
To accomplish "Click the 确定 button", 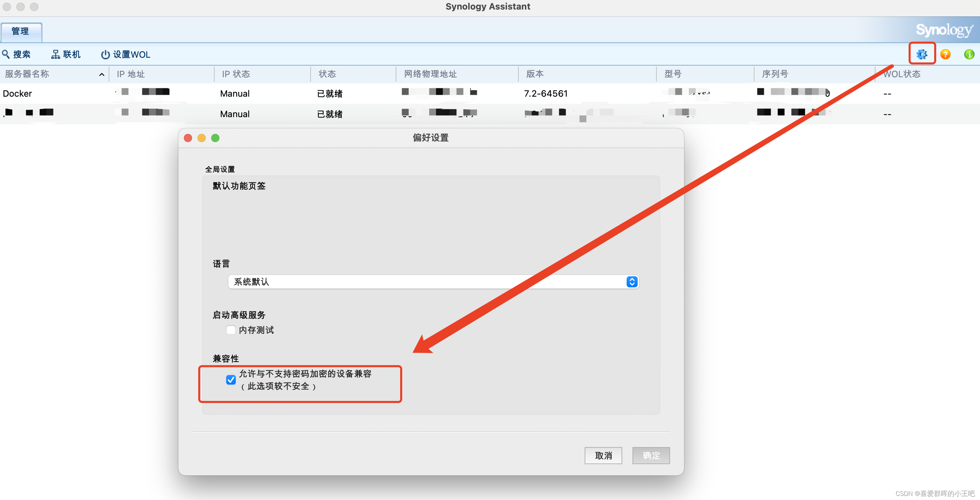I will click(x=651, y=456).
